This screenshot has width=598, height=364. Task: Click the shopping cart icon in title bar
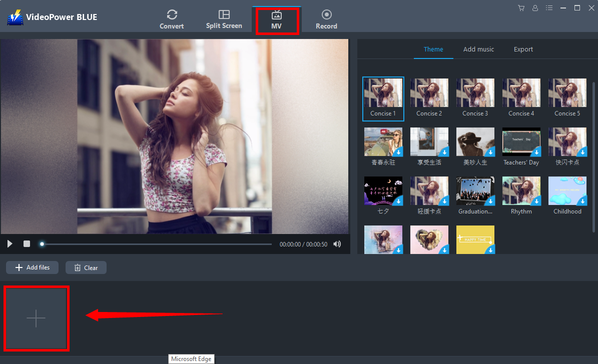pos(521,8)
